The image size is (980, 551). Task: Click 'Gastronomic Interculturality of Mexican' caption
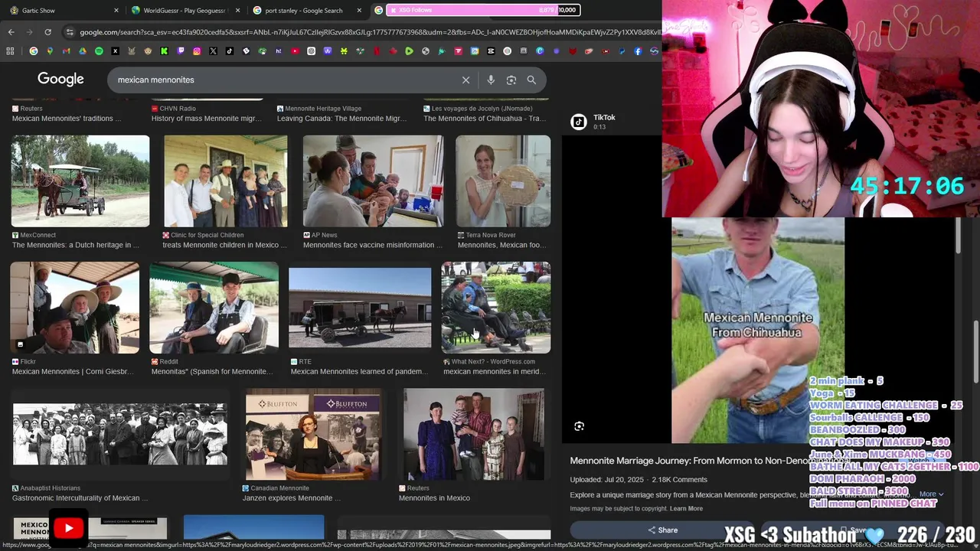coord(80,498)
